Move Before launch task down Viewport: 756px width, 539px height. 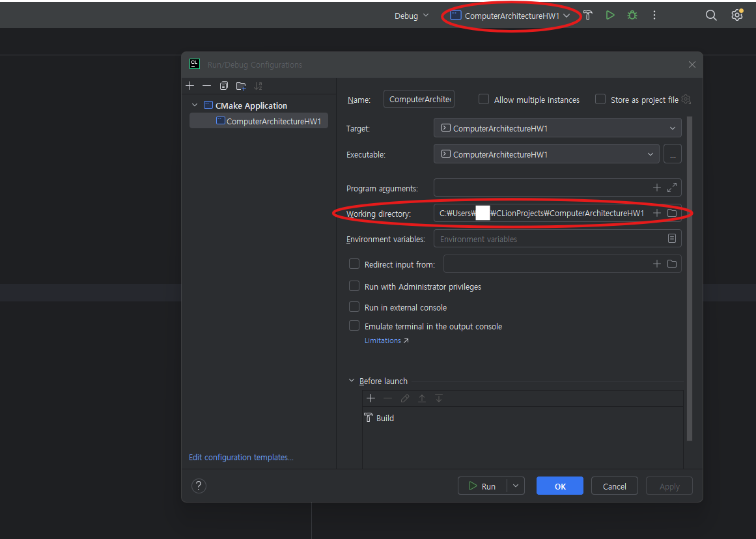tap(439, 398)
